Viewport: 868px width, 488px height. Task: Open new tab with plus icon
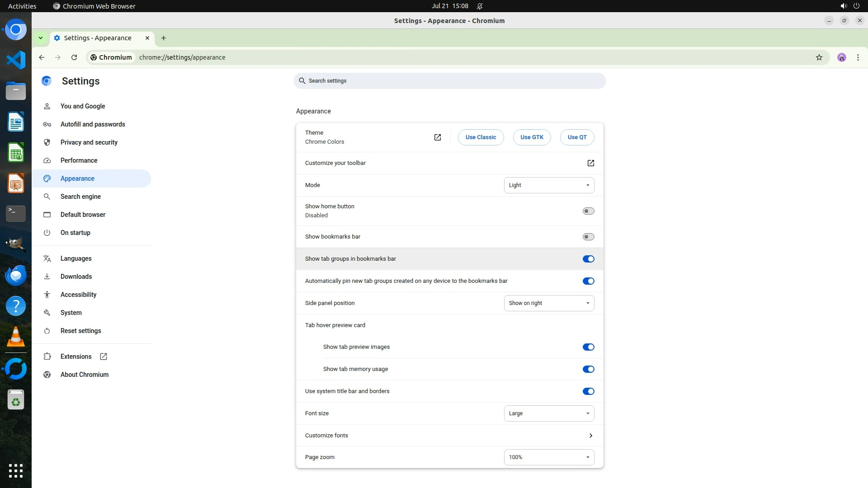point(164,38)
